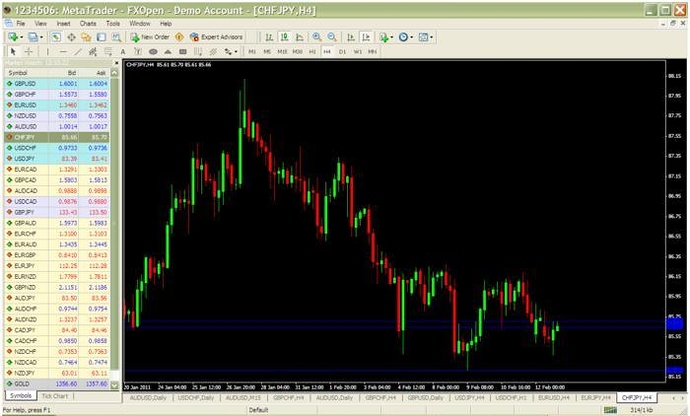Toggle the active H4 timeframe button
690x416 pixels.
327,52
